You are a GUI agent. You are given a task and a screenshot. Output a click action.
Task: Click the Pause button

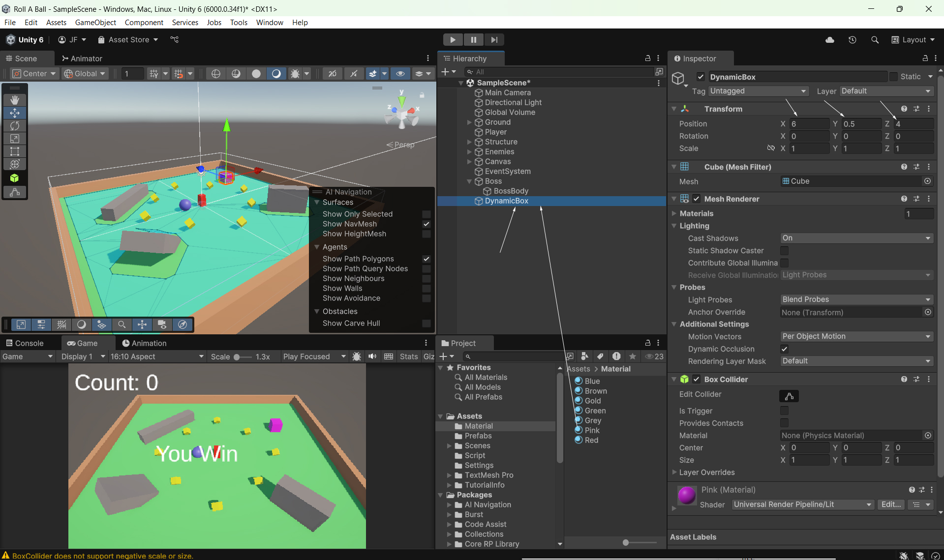pyautogui.click(x=473, y=40)
